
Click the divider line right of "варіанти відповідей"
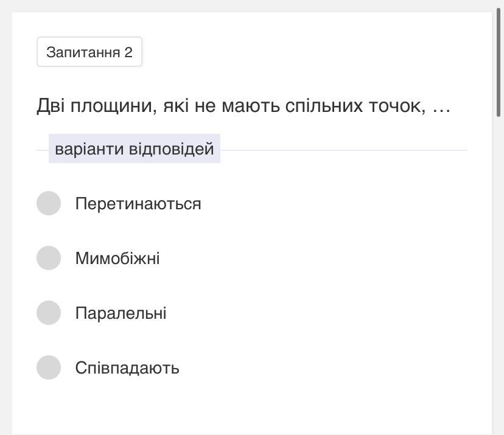pos(343,150)
